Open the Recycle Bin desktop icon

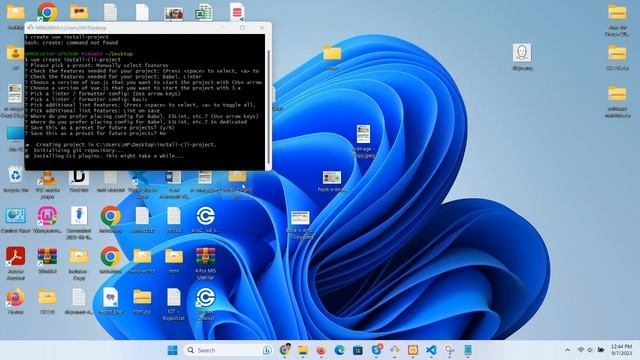tap(16, 176)
